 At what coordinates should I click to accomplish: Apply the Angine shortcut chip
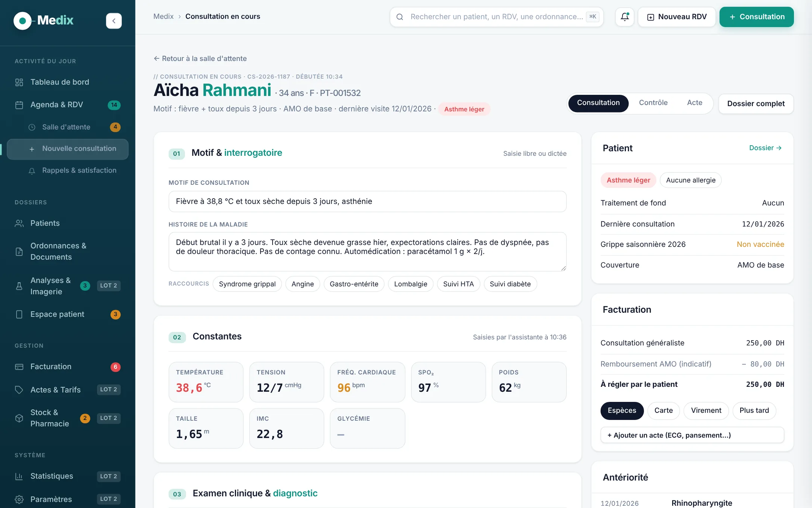coord(303,284)
